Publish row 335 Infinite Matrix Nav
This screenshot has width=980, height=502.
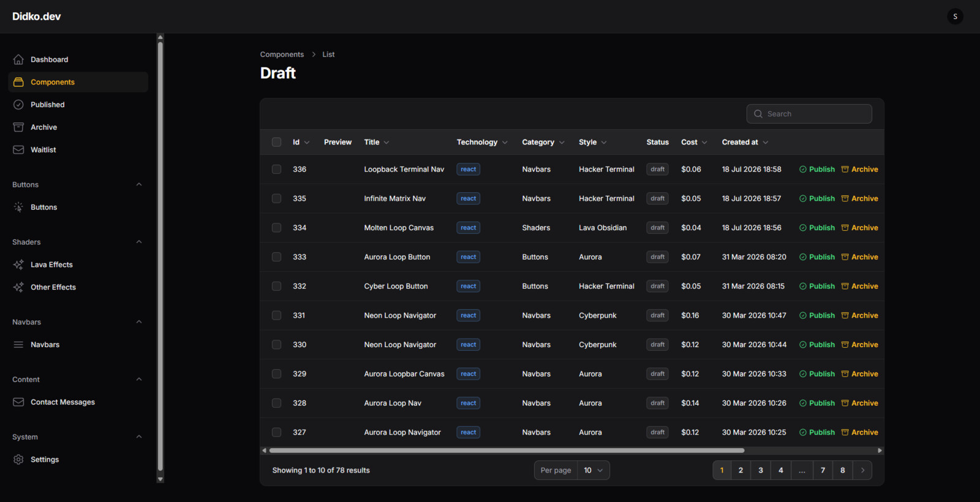(817, 199)
